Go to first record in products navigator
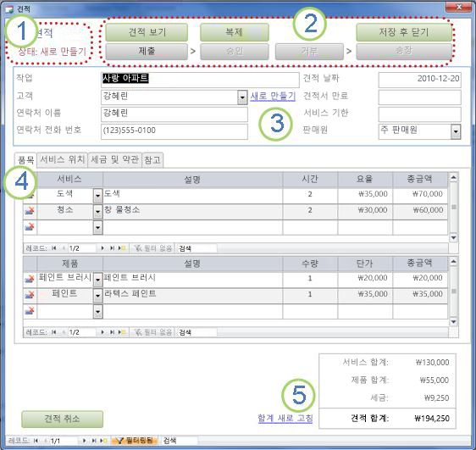This screenshot has width=476, height=450. (53, 332)
